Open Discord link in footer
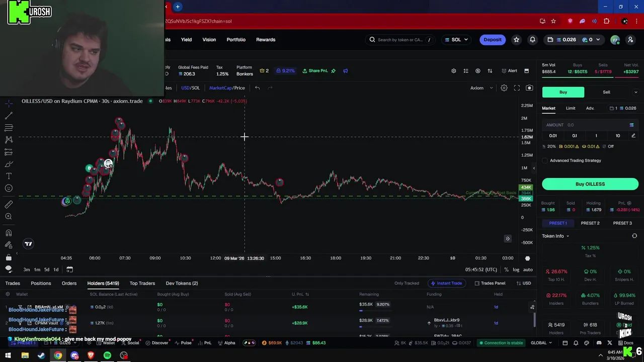 pos(599,343)
